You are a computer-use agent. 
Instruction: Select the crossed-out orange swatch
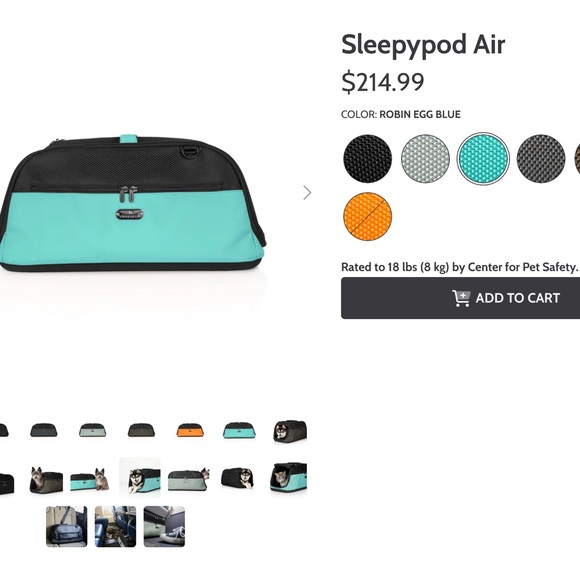(x=367, y=216)
